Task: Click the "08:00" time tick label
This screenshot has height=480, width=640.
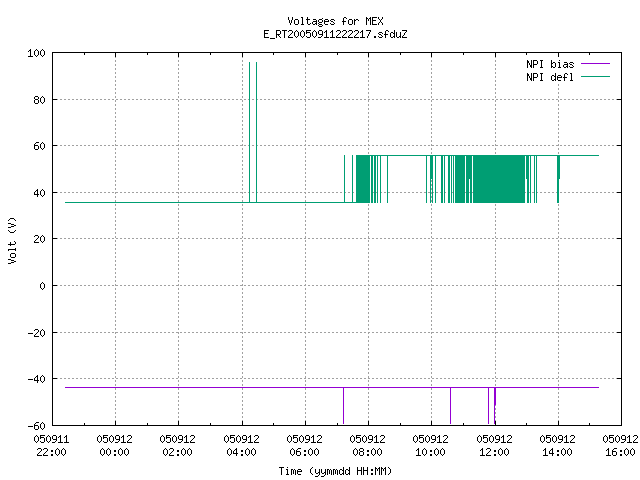Action: (x=368, y=452)
